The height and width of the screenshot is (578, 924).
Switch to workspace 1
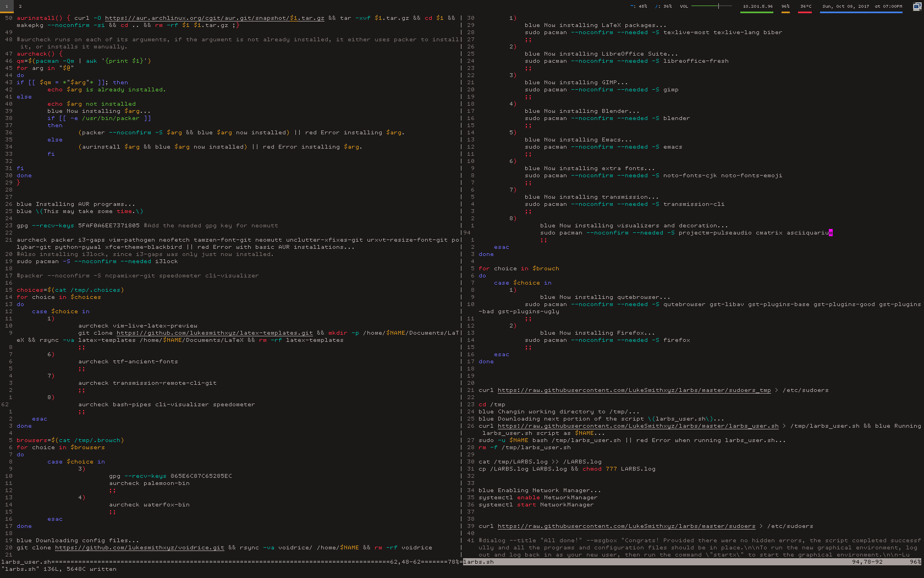coord(5,7)
